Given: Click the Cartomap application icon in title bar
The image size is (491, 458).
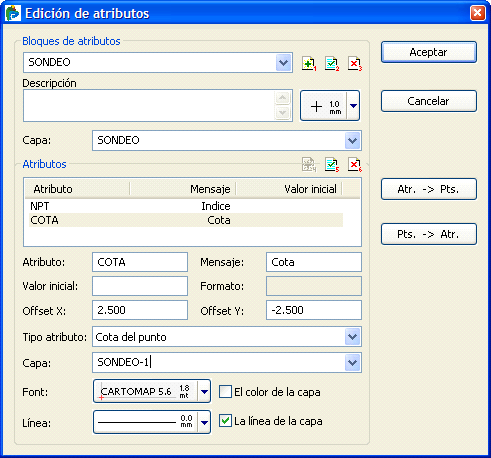Looking at the screenshot, I should (x=13, y=13).
